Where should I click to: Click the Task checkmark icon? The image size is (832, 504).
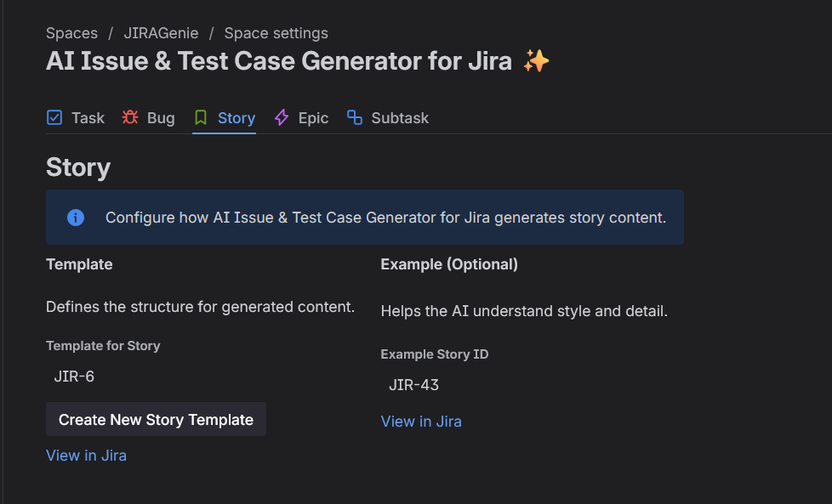point(54,117)
